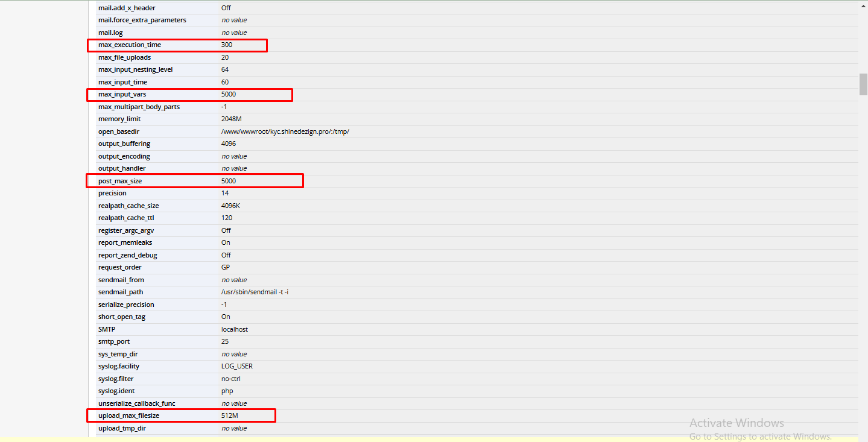Image resolution: width=868 pixels, height=442 pixels.
Task: Click the request_order GP value
Action: coord(226,268)
